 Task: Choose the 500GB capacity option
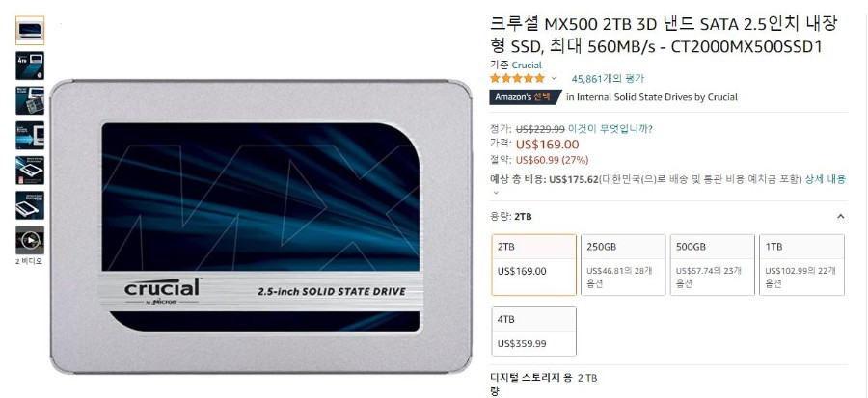tap(713, 265)
